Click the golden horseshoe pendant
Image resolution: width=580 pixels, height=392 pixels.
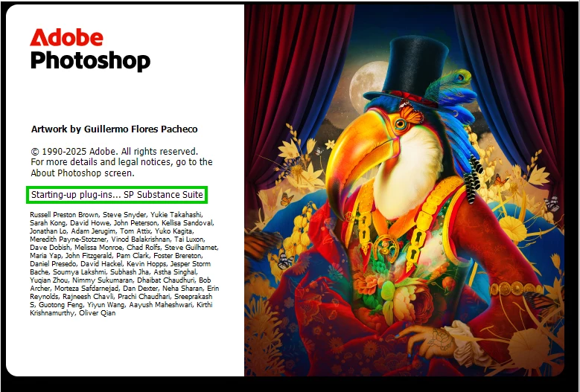[x=386, y=248]
